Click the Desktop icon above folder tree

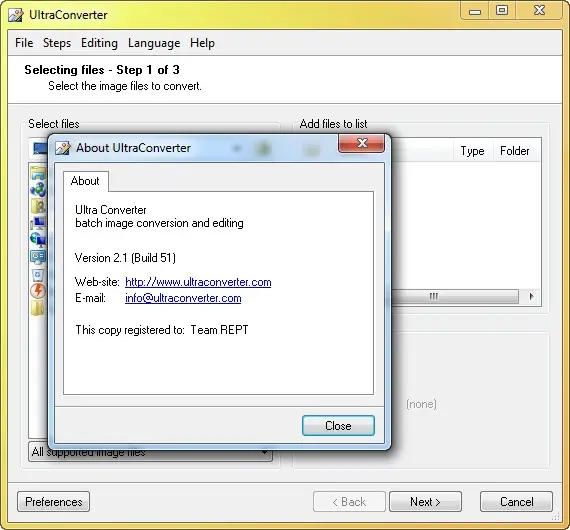point(40,148)
